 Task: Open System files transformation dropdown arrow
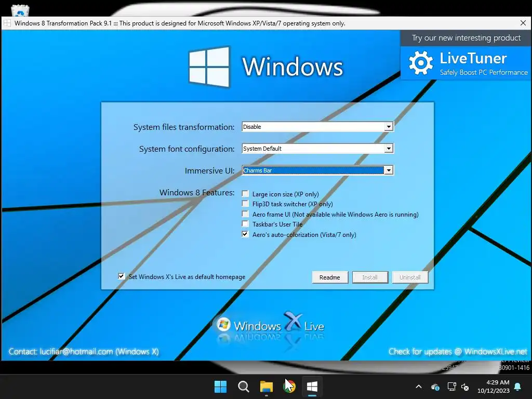point(389,127)
